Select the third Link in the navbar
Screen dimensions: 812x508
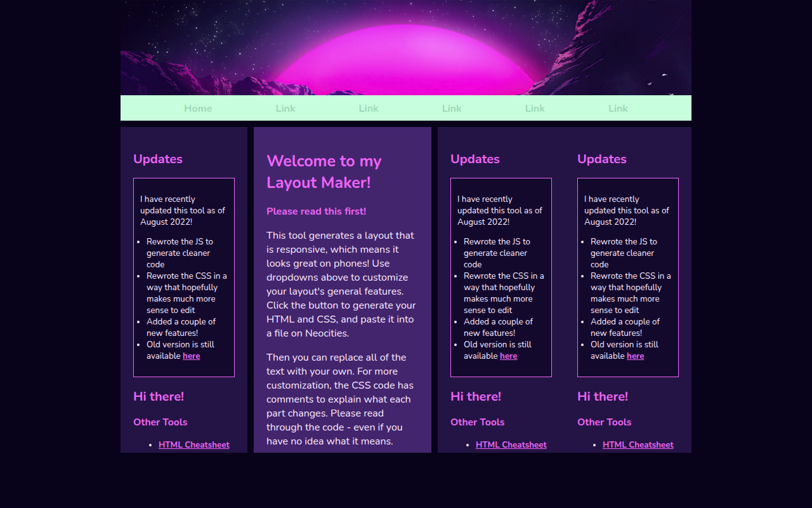pyautogui.click(x=452, y=109)
